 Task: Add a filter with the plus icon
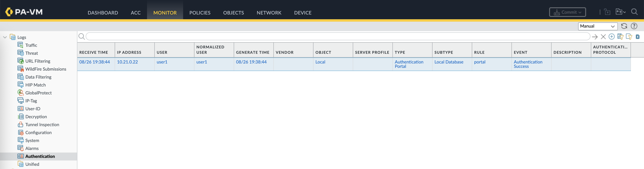pyautogui.click(x=611, y=37)
